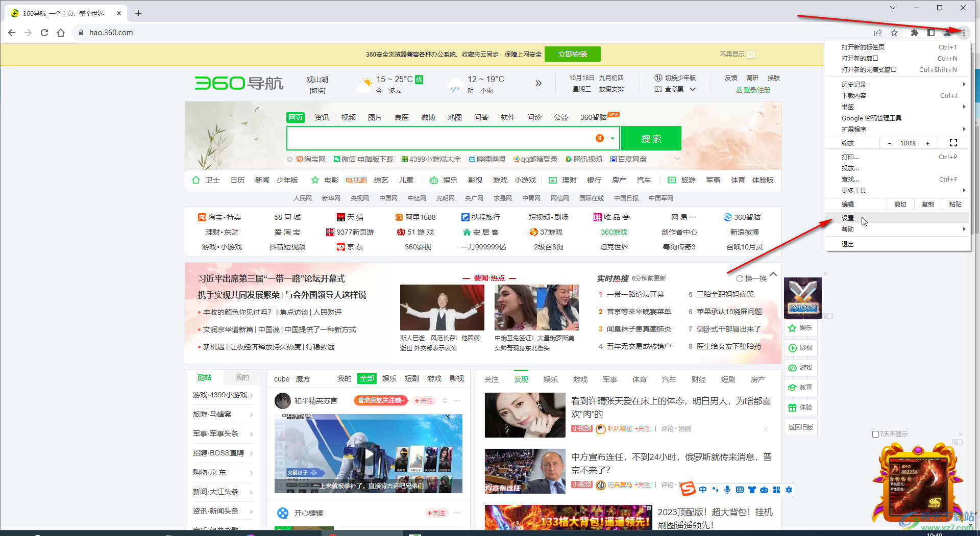Close the 360导航 browser tab
The height and width of the screenshot is (536, 980).
[119, 13]
